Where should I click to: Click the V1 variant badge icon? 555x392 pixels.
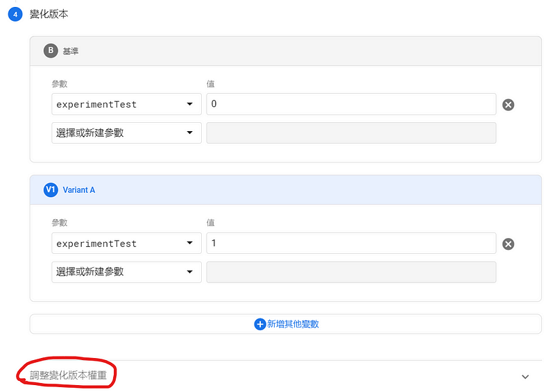point(51,190)
